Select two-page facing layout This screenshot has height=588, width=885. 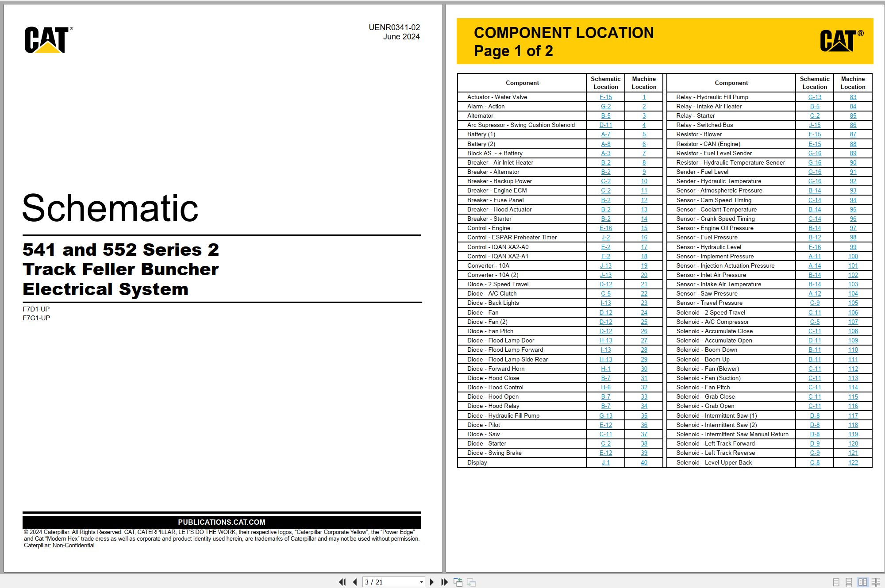(862, 582)
